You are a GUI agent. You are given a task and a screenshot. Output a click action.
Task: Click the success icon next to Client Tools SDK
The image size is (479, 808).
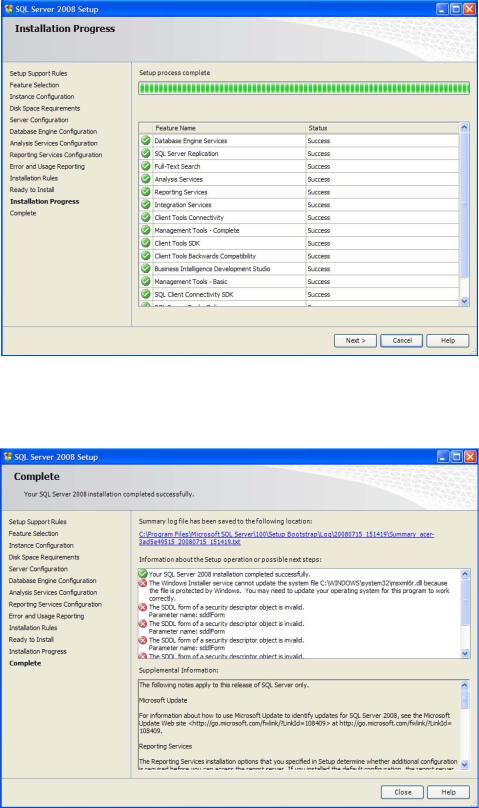click(x=146, y=243)
